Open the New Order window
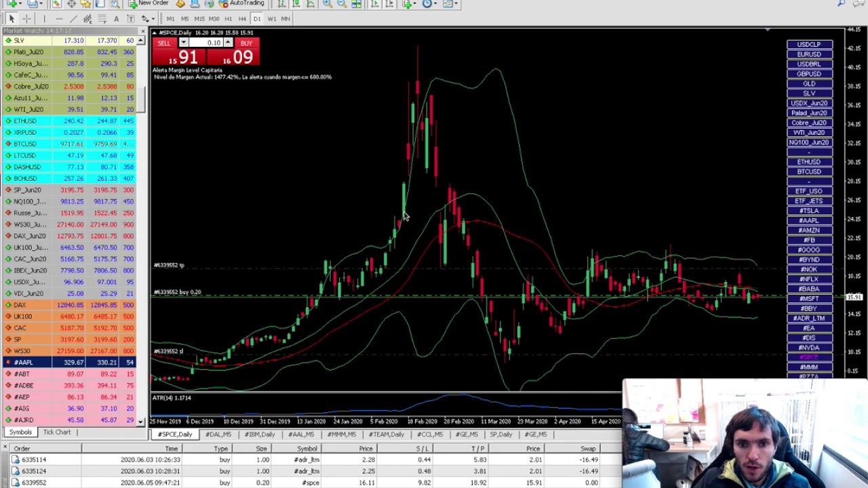This screenshot has height=488, width=868. 148,3
